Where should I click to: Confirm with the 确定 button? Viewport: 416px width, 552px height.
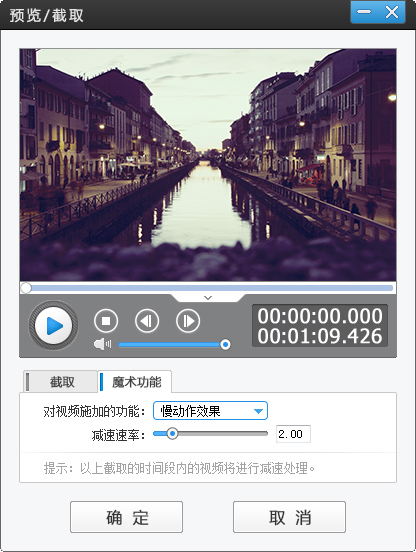pos(126,517)
